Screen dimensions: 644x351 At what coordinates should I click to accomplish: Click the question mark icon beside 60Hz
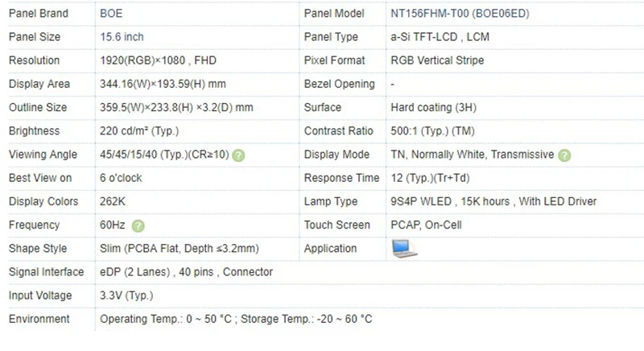point(138,226)
